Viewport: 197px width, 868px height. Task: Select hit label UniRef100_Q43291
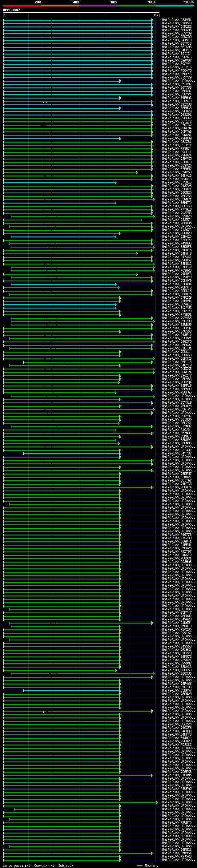point(177,115)
